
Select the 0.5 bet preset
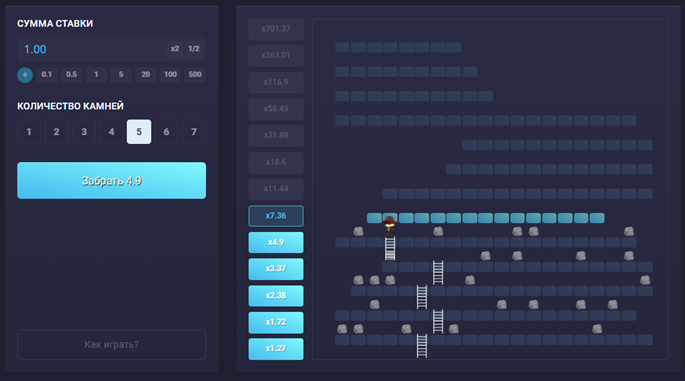[x=72, y=74]
